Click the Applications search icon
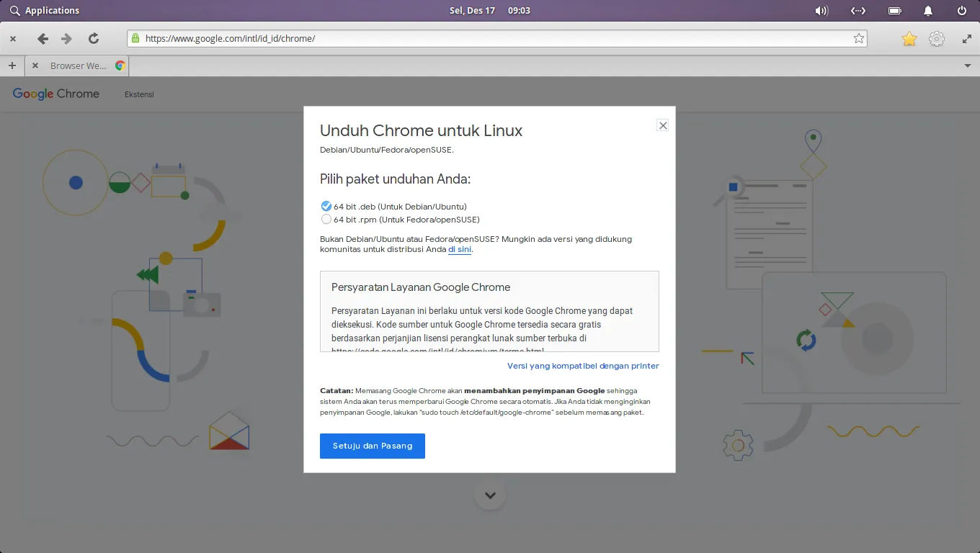The width and height of the screenshot is (980, 553). (x=14, y=10)
